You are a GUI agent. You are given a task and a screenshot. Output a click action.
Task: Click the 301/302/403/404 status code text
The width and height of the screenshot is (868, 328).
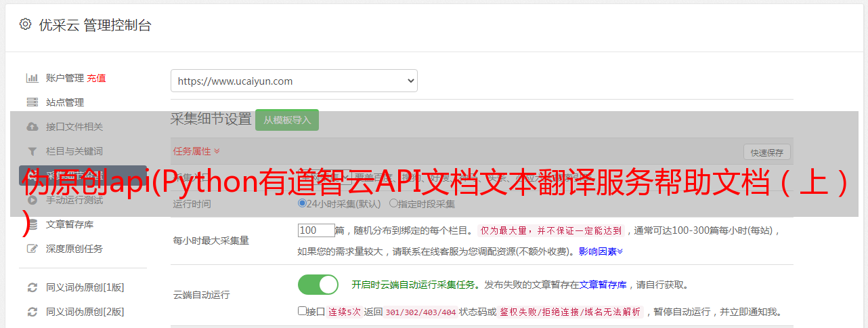[x=420, y=312]
